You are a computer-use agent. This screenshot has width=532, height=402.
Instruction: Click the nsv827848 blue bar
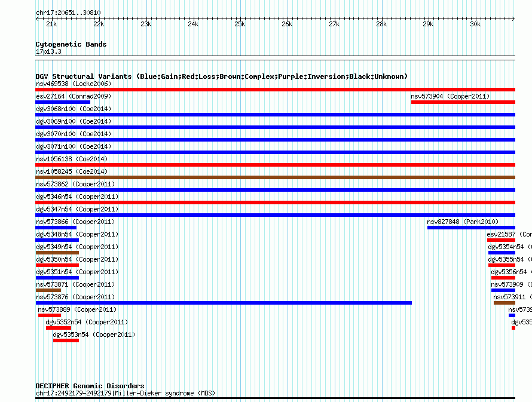coord(471,228)
